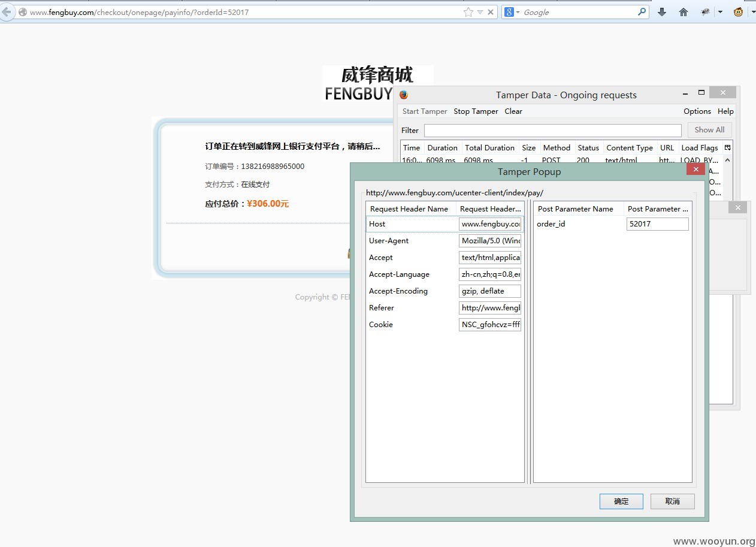Click the Method column header
The height and width of the screenshot is (547, 756).
coord(557,148)
